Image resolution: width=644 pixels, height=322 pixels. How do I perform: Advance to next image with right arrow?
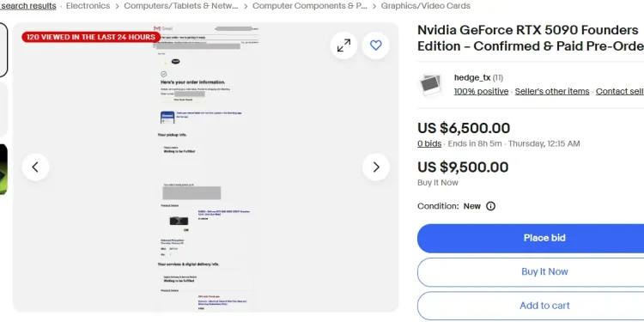pos(376,167)
